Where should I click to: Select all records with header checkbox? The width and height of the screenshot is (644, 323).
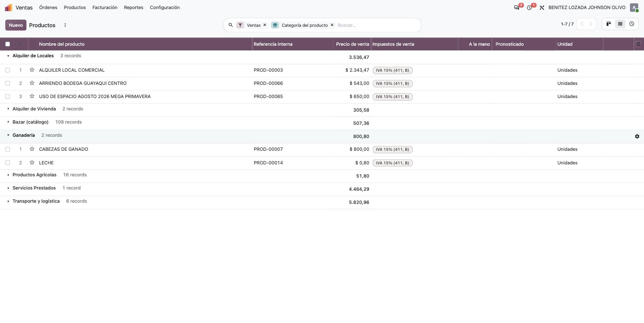pos(7,44)
